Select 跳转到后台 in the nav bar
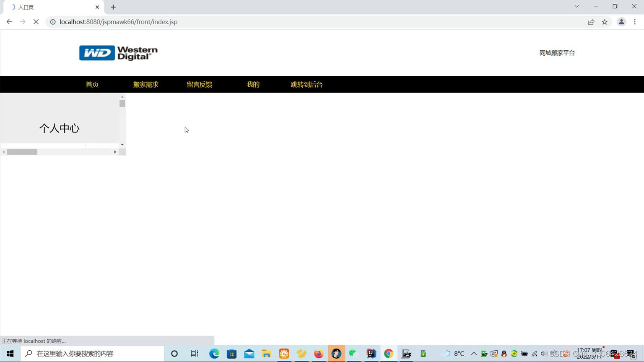Image resolution: width=644 pixels, height=362 pixels. tap(307, 85)
